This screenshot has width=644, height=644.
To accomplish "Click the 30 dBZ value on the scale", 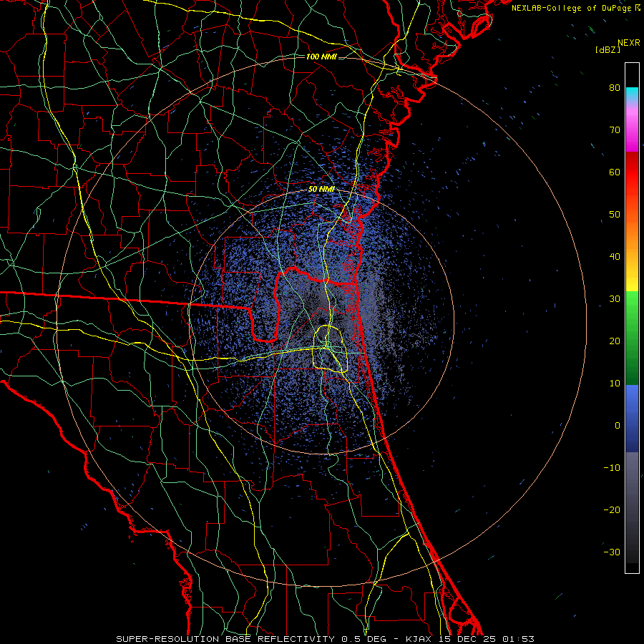I will tap(615, 299).
